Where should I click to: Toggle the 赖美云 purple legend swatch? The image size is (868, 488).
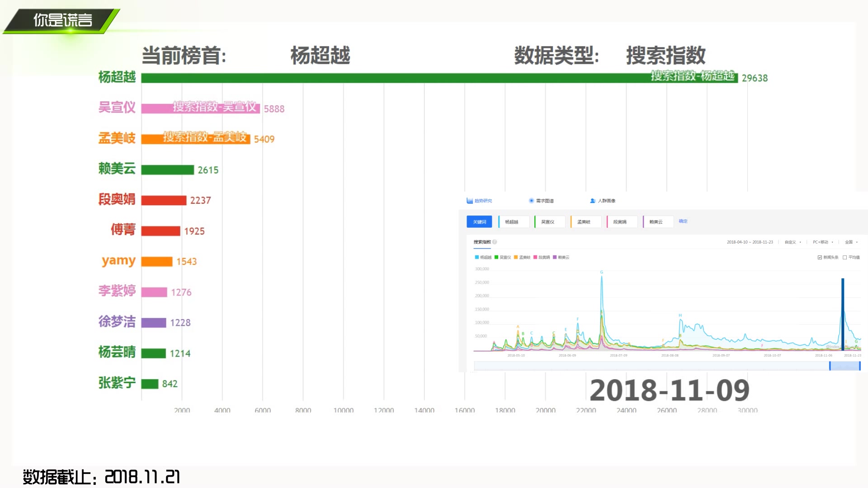pyautogui.click(x=555, y=258)
